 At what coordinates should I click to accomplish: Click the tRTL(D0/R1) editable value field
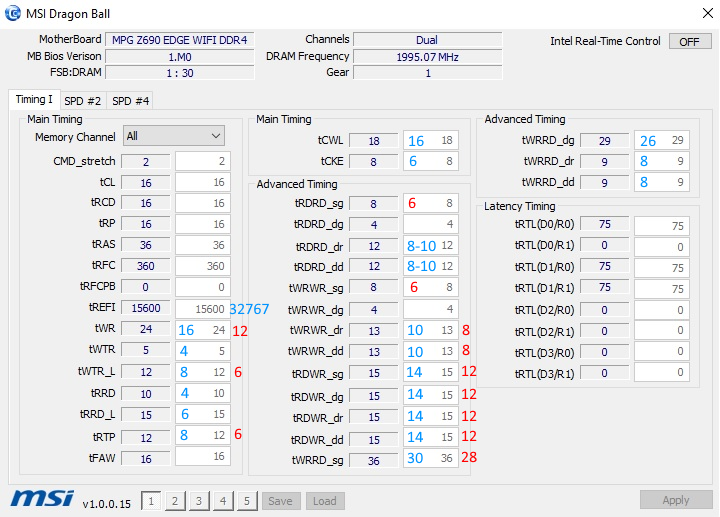coord(662,247)
